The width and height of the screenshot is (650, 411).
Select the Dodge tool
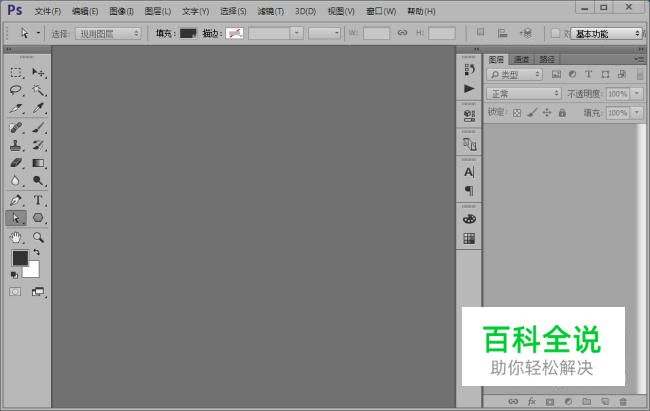(38, 181)
